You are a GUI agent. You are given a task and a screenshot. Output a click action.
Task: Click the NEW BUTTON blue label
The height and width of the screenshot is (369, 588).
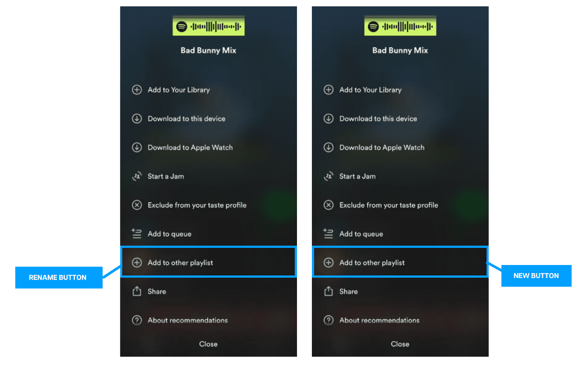[536, 276]
